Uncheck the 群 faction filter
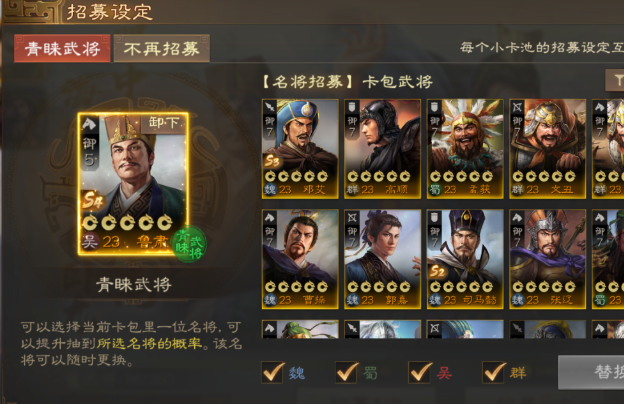The image size is (624, 404). pos(494,373)
